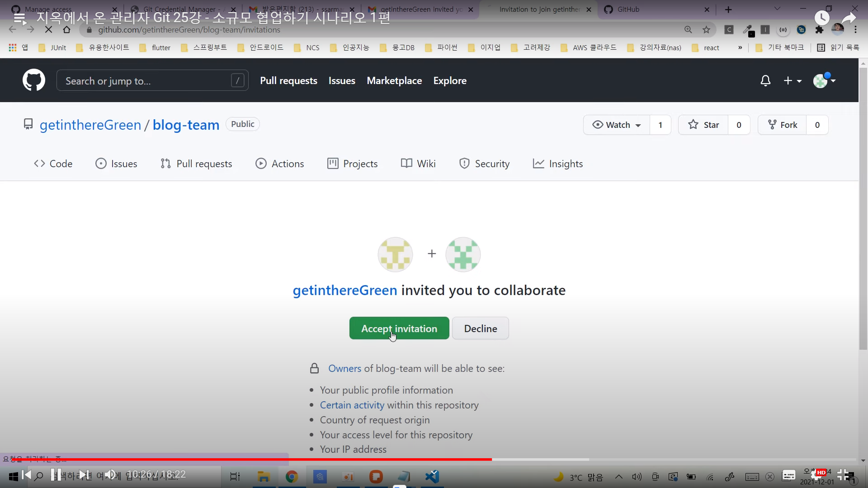Screen dimensions: 868x488
Task: Click the Chrome extension with letter C
Action: point(729,30)
